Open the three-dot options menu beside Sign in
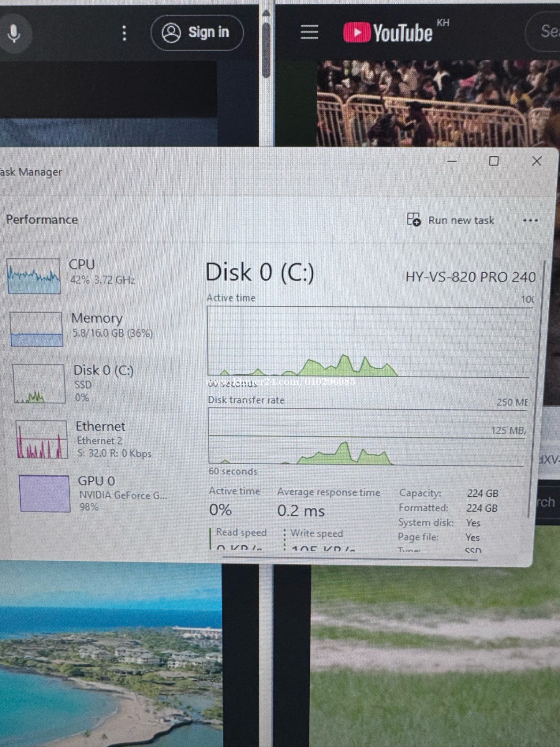This screenshot has width=560, height=747. pyautogui.click(x=124, y=33)
